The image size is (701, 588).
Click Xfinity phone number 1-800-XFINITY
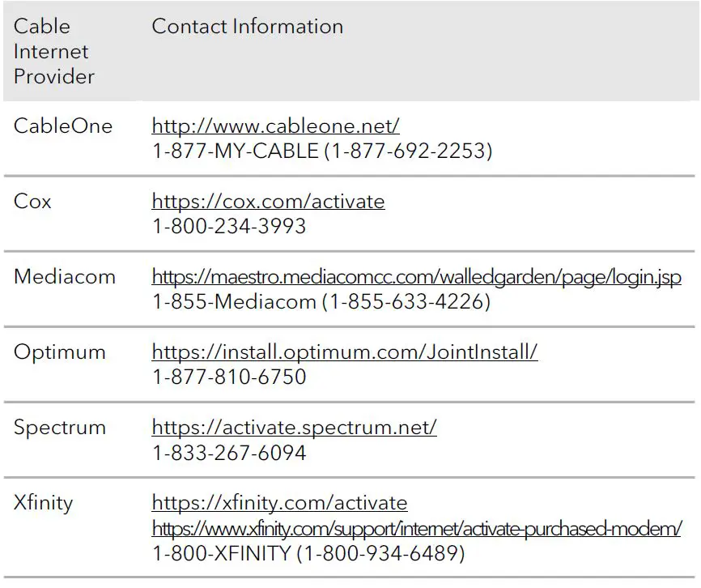[308, 554]
